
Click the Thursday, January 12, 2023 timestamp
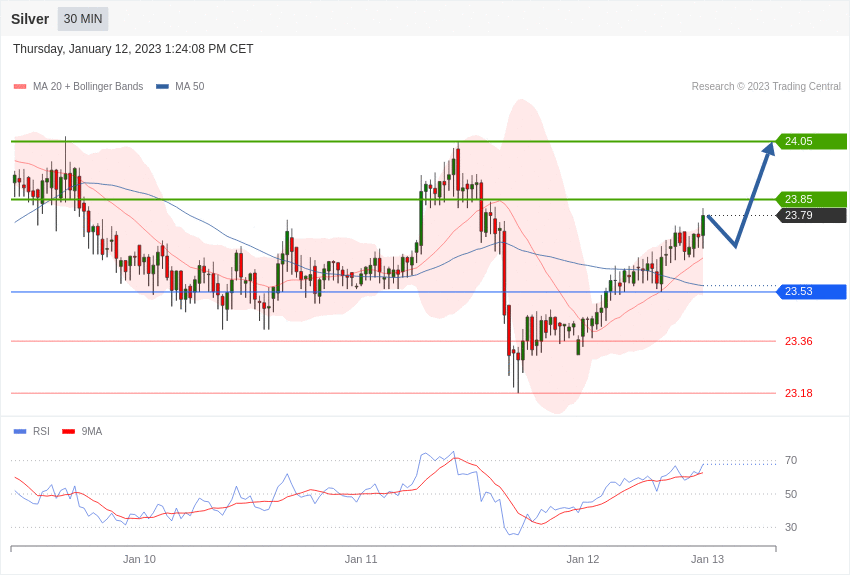(133, 49)
